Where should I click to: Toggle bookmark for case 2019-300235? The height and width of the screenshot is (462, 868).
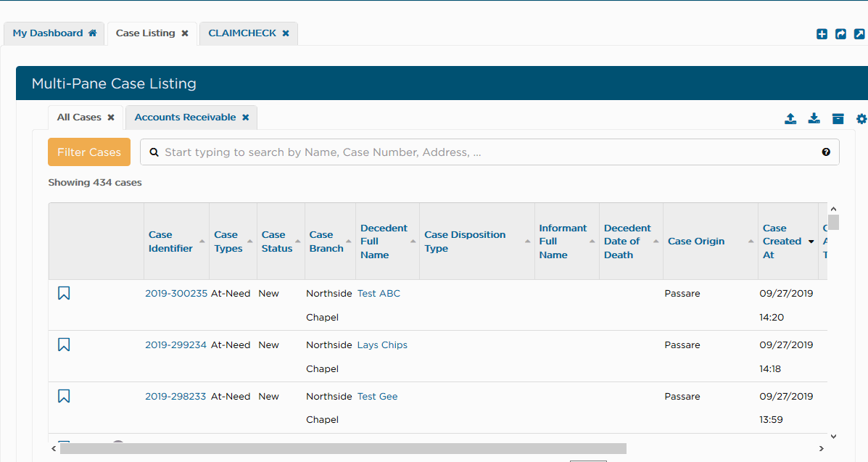(64, 293)
